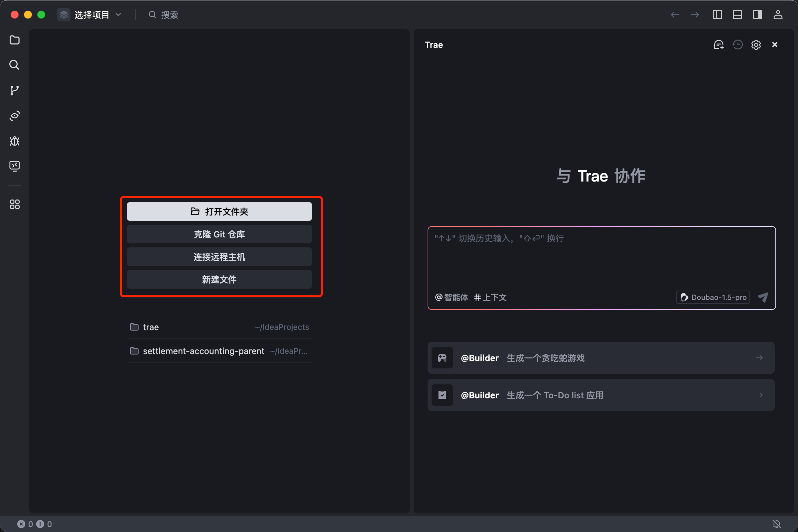Click the @智能体 agent mention
The height and width of the screenshot is (532, 798).
(x=451, y=297)
